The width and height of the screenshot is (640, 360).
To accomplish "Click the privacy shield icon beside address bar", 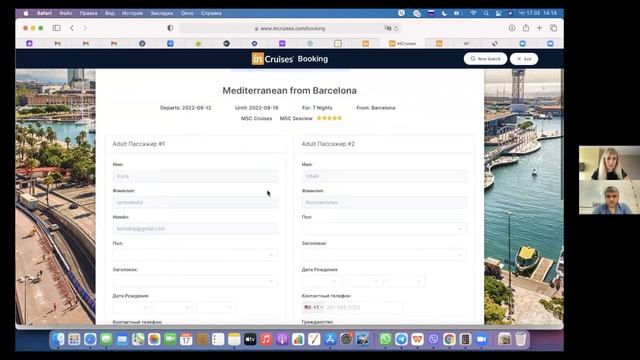I will (170, 28).
